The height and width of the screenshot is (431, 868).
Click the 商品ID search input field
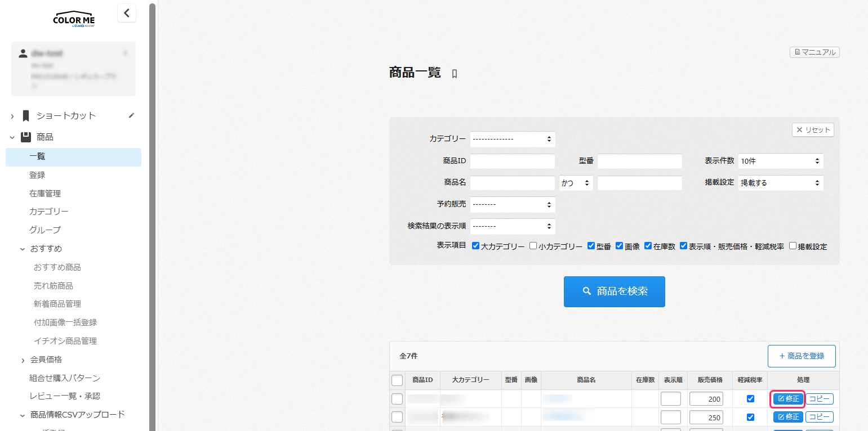pos(512,161)
